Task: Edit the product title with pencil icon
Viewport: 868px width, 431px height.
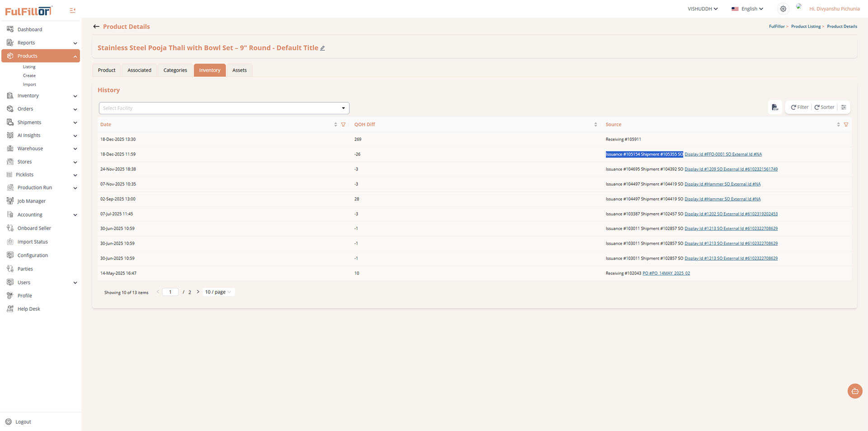Action: [323, 48]
